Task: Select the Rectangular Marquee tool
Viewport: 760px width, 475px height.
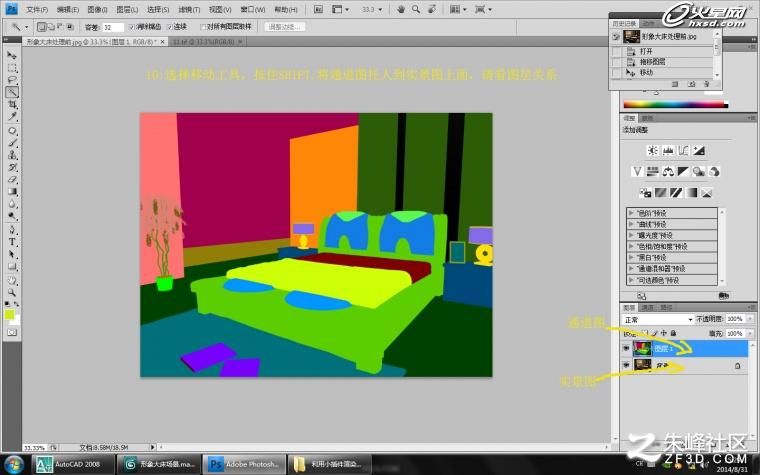Action: click(x=12, y=68)
